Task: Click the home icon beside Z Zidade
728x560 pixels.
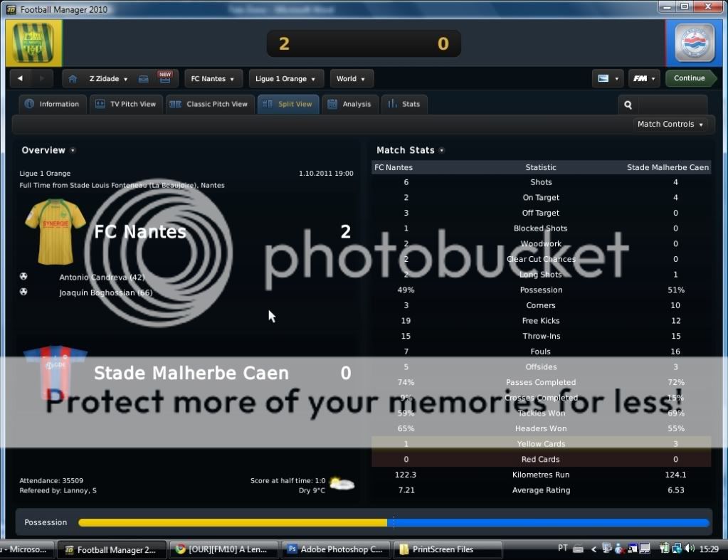Action: pos(73,79)
